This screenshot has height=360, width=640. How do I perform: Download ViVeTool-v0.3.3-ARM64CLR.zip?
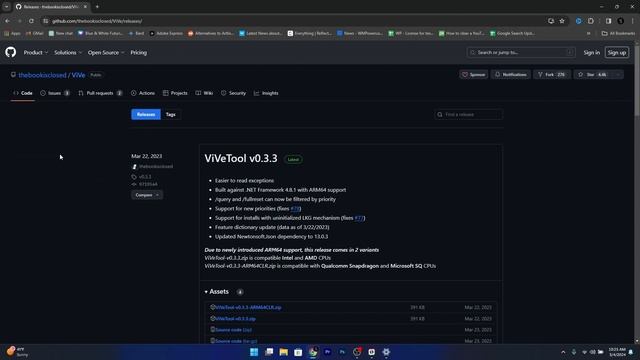[x=248, y=307]
